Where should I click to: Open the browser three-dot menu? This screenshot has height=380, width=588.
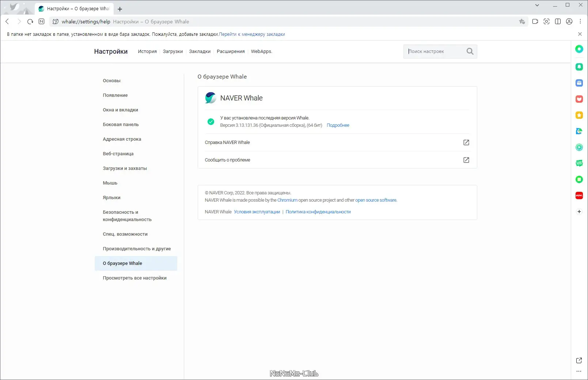[x=580, y=22]
